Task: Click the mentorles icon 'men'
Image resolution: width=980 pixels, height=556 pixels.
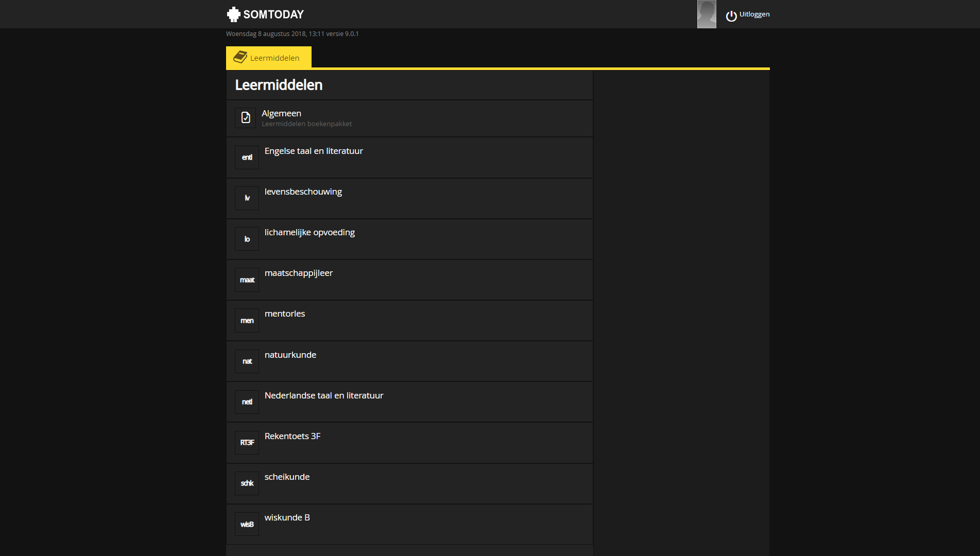Action: 247,320
